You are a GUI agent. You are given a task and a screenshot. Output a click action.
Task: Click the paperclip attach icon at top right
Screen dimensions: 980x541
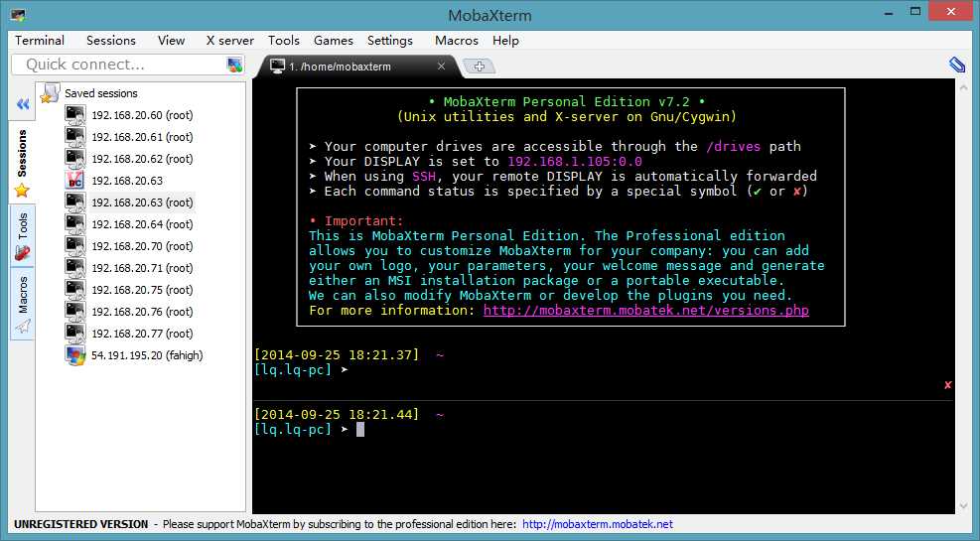[x=957, y=65]
